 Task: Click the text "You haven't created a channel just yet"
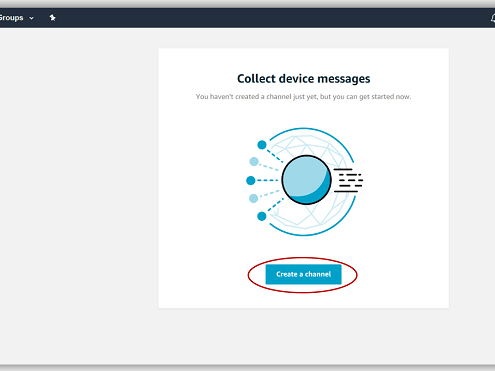(x=257, y=97)
